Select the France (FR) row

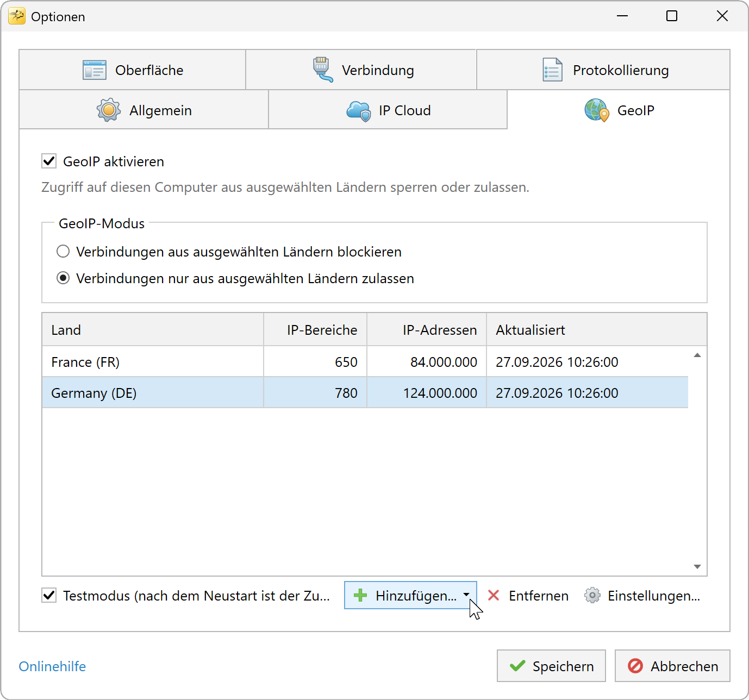point(365,362)
